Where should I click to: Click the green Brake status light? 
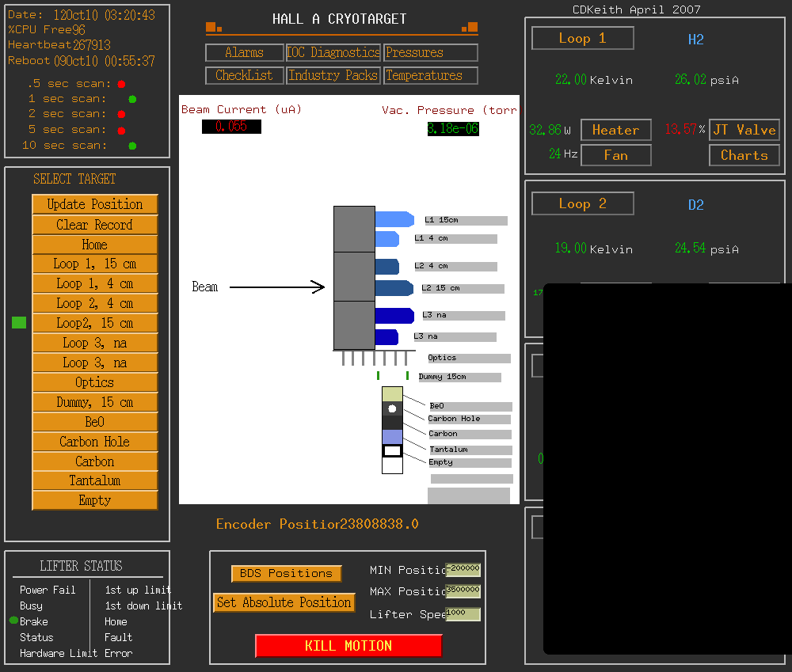13,620
